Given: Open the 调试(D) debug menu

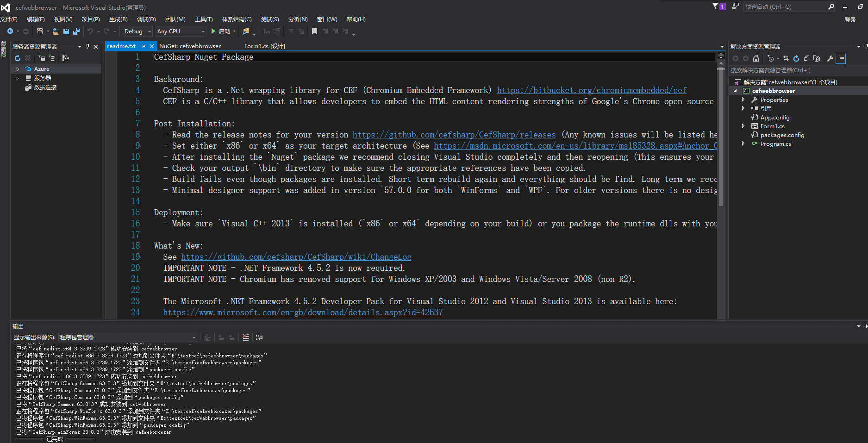Looking at the screenshot, I should pos(146,19).
